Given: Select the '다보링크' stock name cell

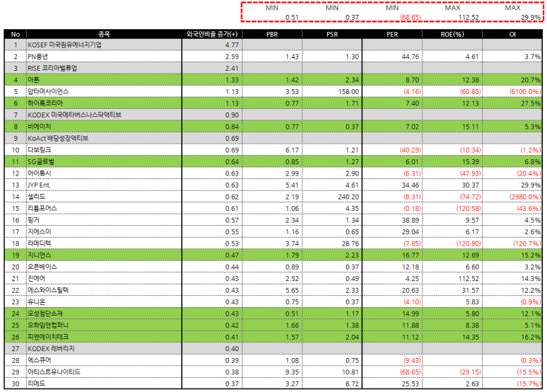Looking at the screenshot, I should coord(104,150).
